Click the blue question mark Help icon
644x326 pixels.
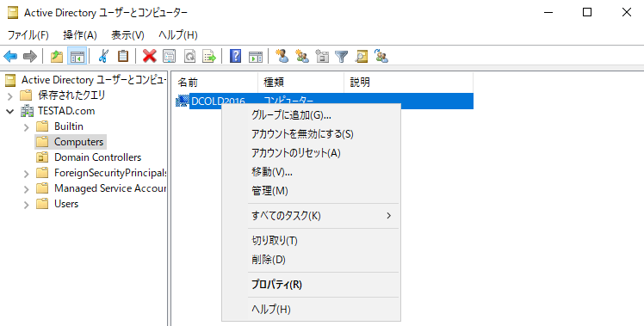[235, 56]
